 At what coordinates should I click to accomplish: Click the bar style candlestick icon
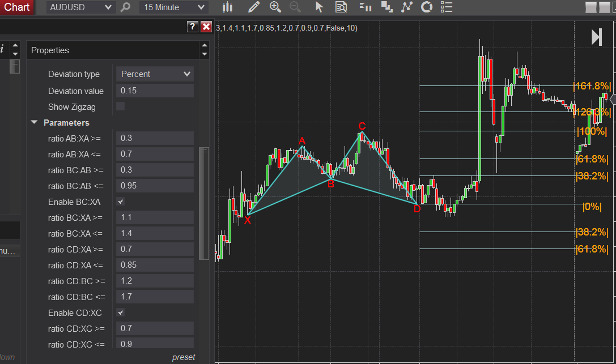(x=227, y=7)
